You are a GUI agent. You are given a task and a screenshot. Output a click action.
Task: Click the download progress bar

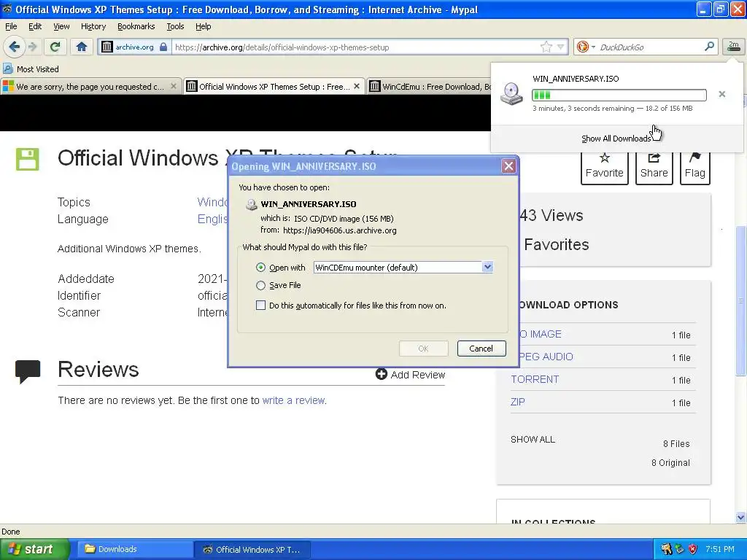click(x=619, y=95)
